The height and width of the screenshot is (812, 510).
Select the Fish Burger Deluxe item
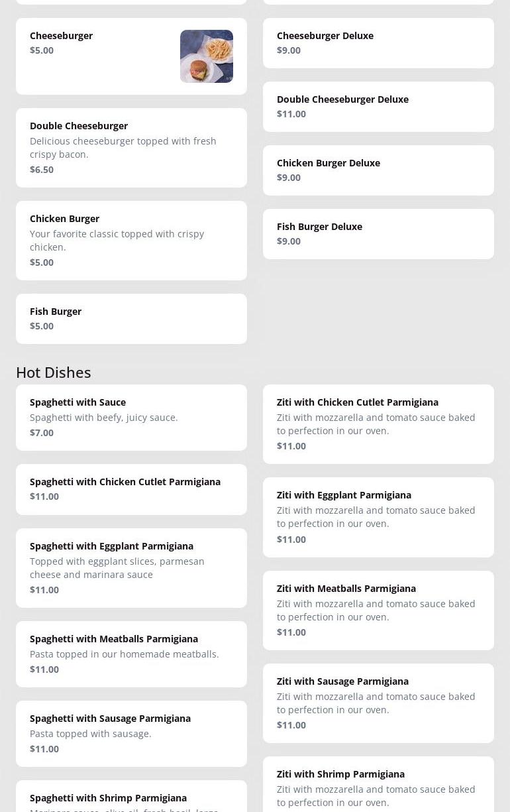(x=378, y=234)
